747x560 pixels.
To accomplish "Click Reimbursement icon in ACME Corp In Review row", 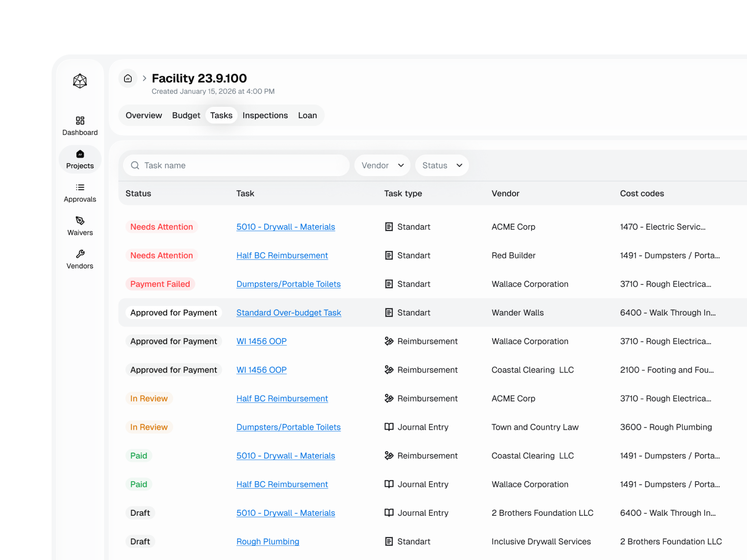I will 389,399.
